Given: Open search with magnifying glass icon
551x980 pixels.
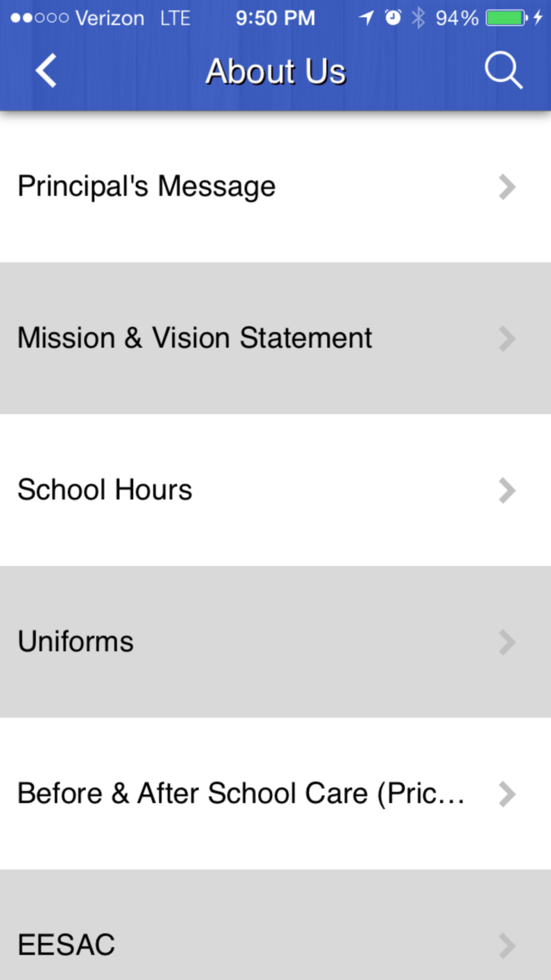Looking at the screenshot, I should coord(503,71).
